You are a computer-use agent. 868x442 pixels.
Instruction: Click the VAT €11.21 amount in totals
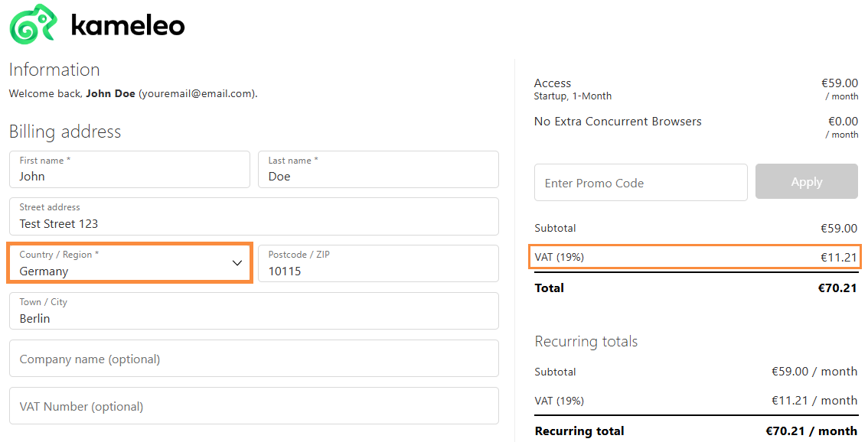tap(839, 257)
